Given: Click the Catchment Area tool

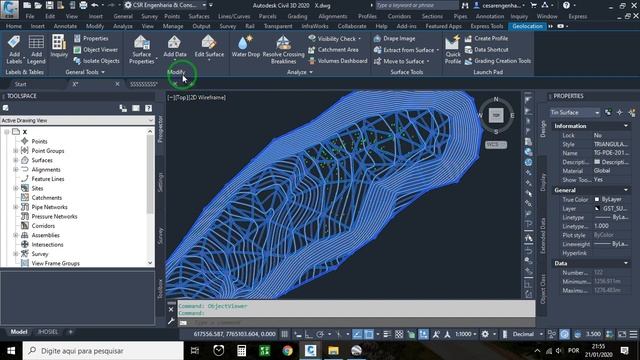Looking at the screenshot, I should pyautogui.click(x=333, y=50).
